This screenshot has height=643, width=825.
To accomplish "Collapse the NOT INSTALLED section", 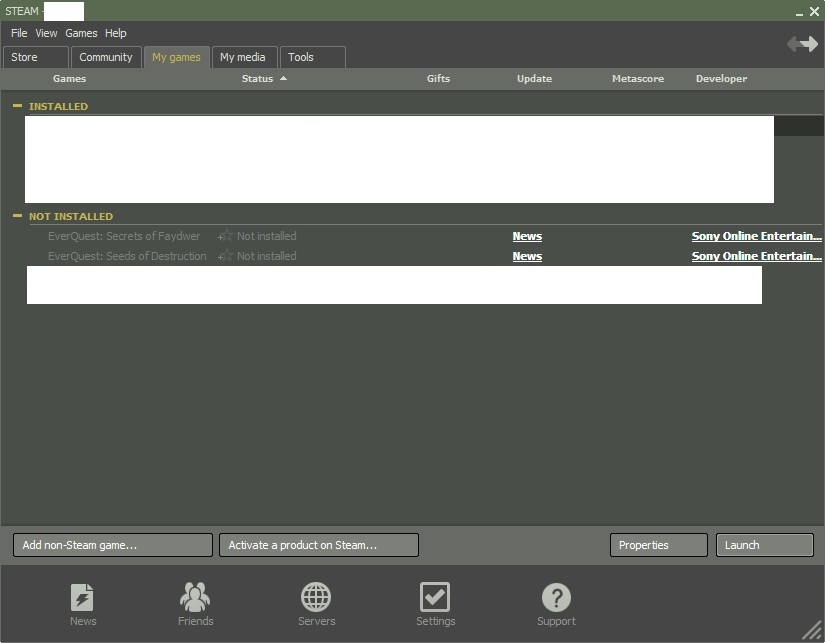I will pyautogui.click(x=17, y=216).
